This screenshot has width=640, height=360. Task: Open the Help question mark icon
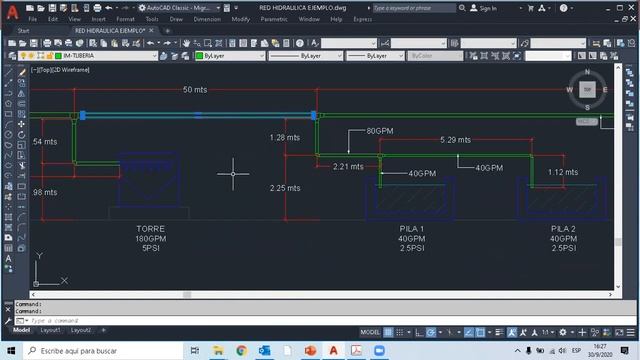point(300,43)
